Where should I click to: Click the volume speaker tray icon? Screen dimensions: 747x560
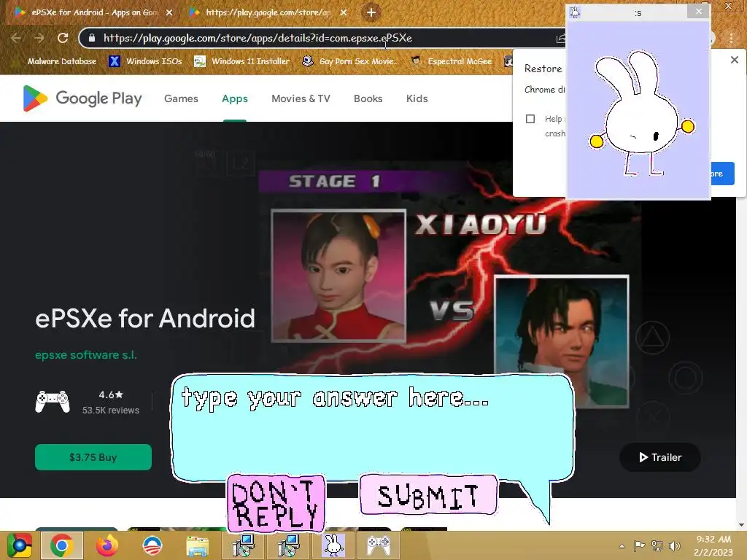[x=675, y=545]
